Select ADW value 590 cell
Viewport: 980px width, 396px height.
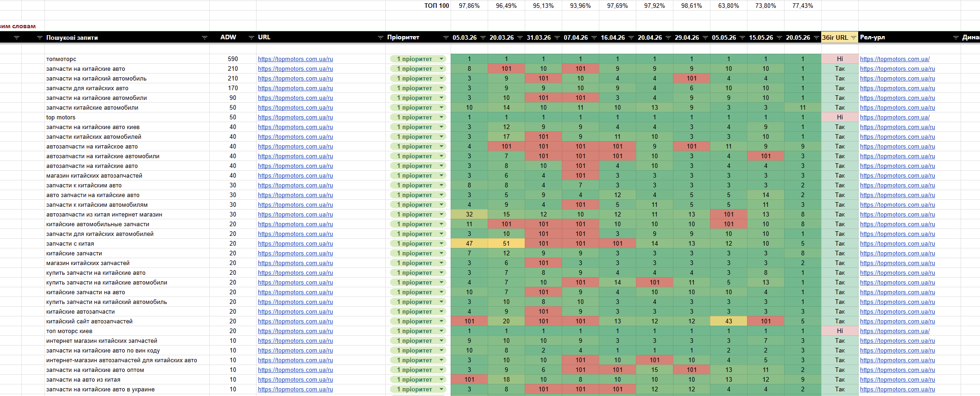tap(233, 59)
